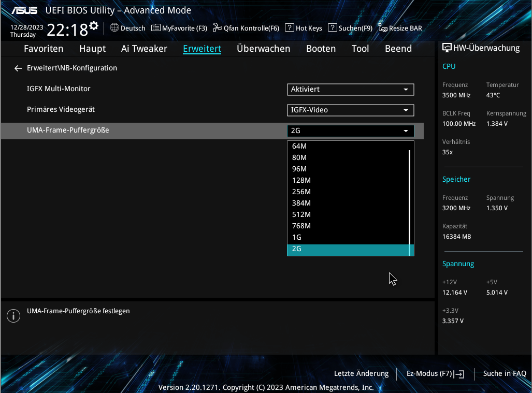The height and width of the screenshot is (393, 532).
Task: Expand IGFX Multi-Monitor dropdown
Action: pos(351,90)
